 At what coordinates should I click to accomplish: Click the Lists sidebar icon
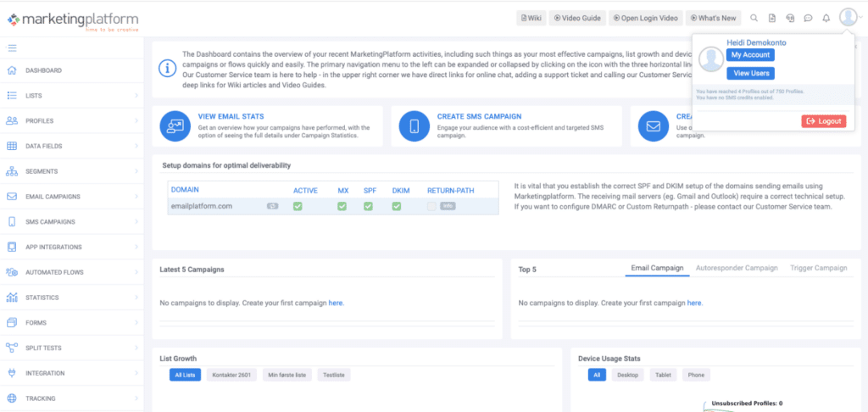[12, 96]
